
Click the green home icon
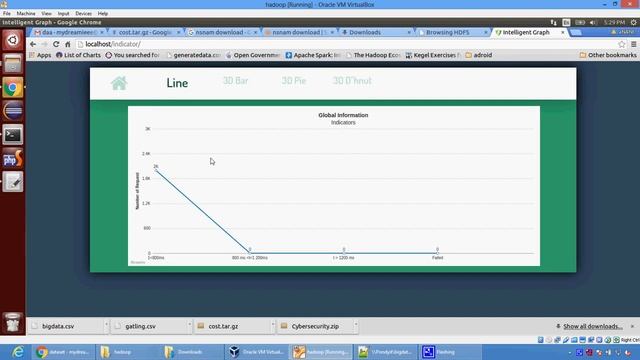pos(119,83)
